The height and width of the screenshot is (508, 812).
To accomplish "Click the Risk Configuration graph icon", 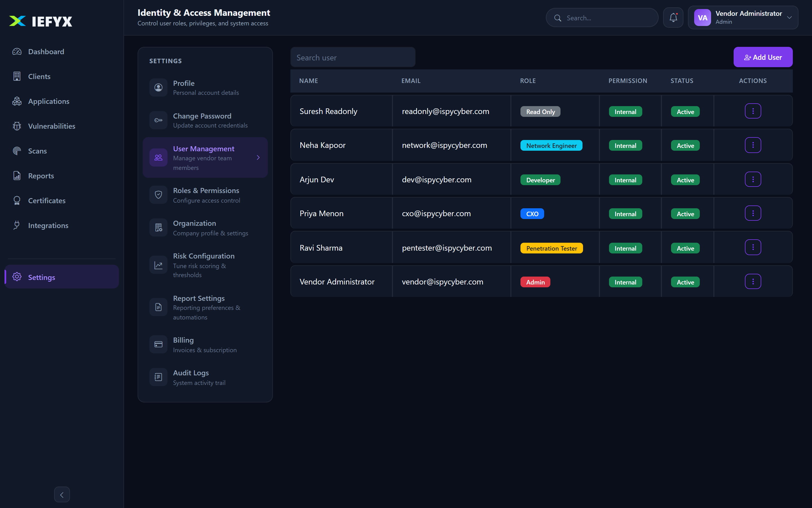I will [x=158, y=265].
